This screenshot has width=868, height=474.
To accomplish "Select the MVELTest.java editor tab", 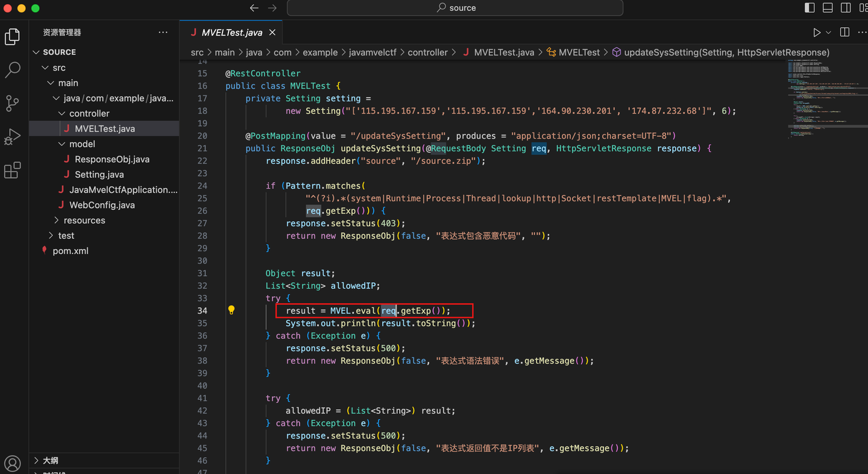I will tap(231, 32).
